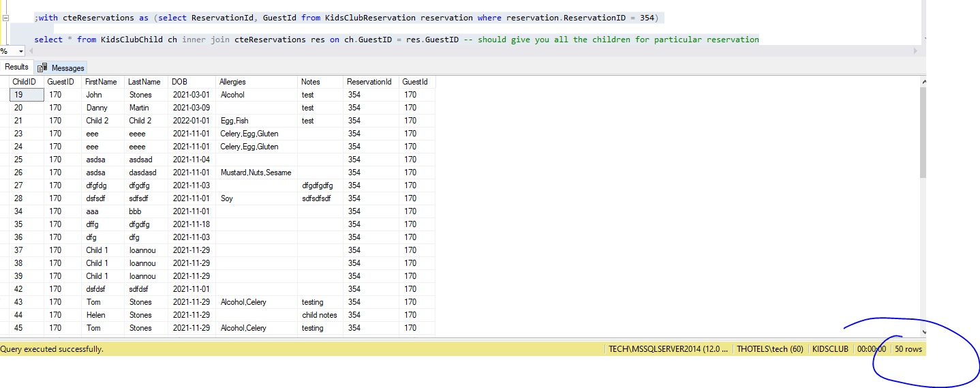This screenshot has height=388, width=980.
Task: Click the THOTELS\tech (60) login status entry
Action: pyautogui.click(x=770, y=349)
